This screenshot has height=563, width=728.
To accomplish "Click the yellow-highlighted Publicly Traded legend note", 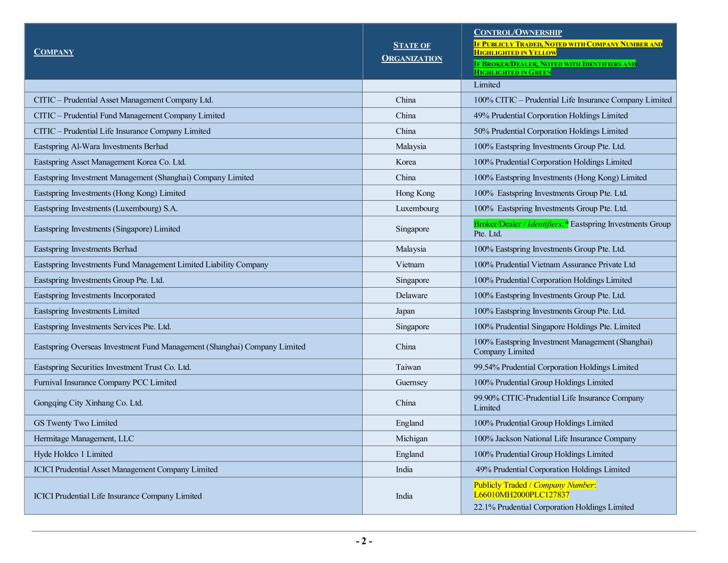I will coord(568,48).
